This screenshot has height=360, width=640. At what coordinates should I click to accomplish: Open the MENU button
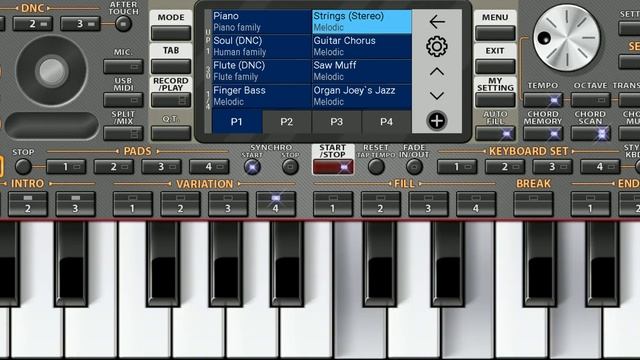click(x=495, y=33)
